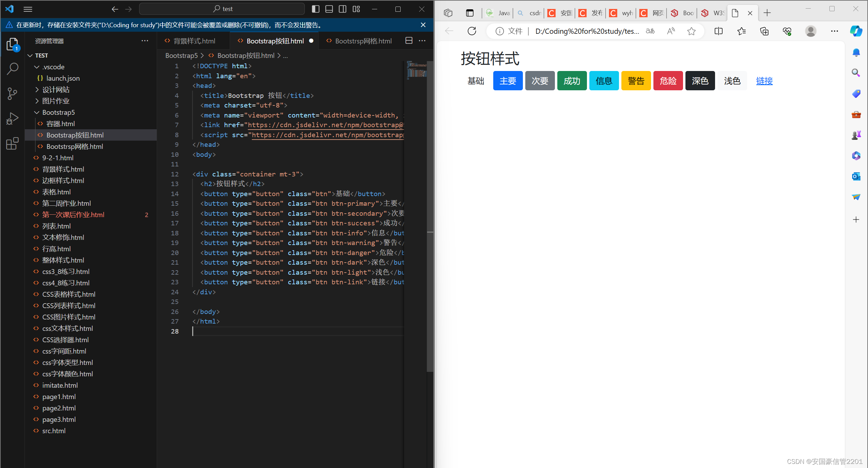This screenshot has height=468, width=868.
Task: Open the Search view in activity bar
Action: 12,69
